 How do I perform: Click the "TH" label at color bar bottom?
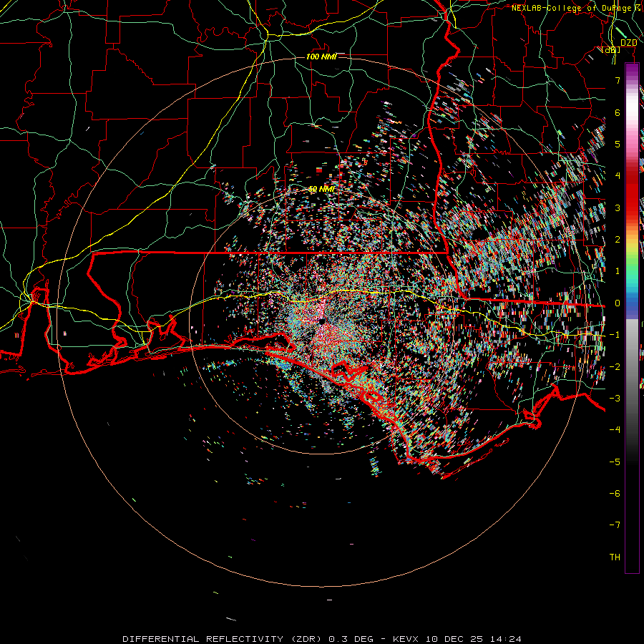(615, 557)
